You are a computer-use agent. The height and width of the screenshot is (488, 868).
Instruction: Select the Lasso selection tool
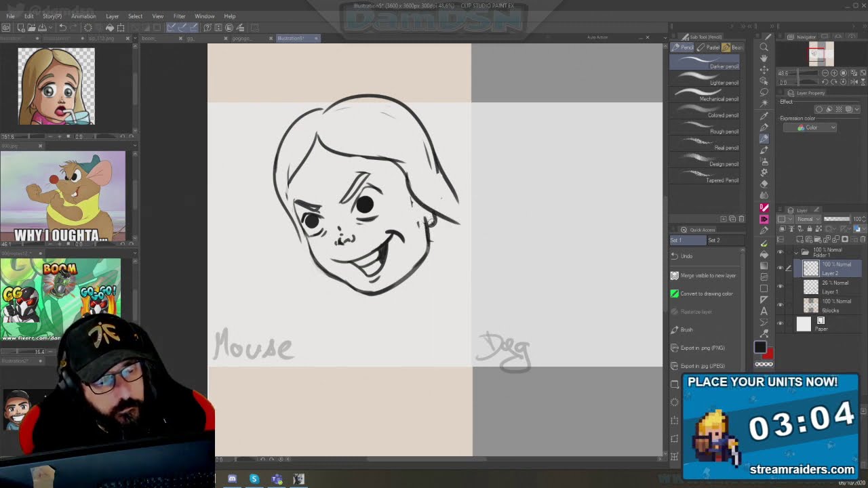coord(764,92)
